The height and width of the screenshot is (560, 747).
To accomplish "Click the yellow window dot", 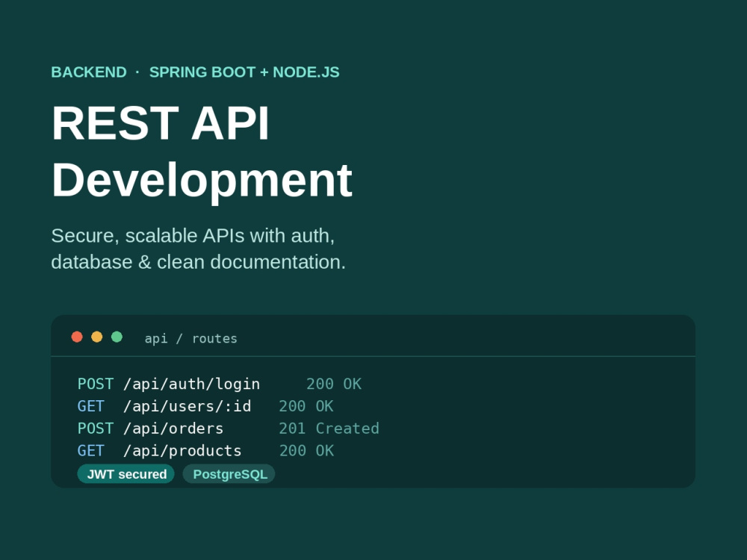I will 96,337.
